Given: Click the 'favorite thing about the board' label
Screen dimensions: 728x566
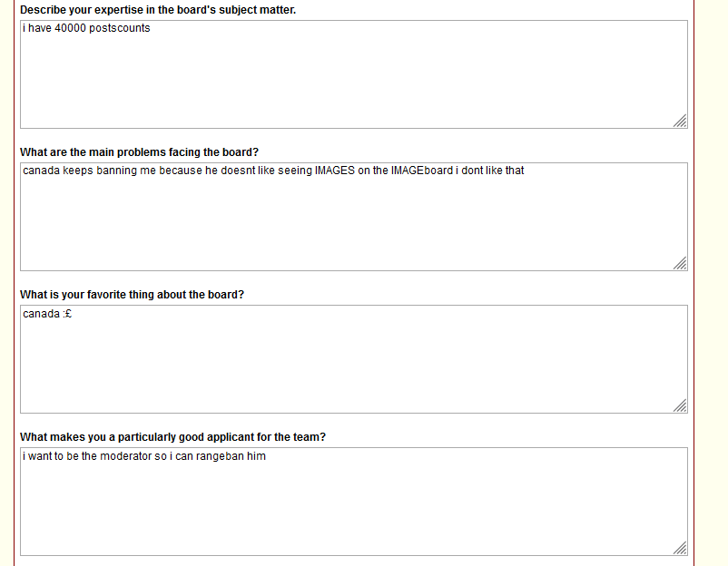Looking at the screenshot, I should coord(132,295).
